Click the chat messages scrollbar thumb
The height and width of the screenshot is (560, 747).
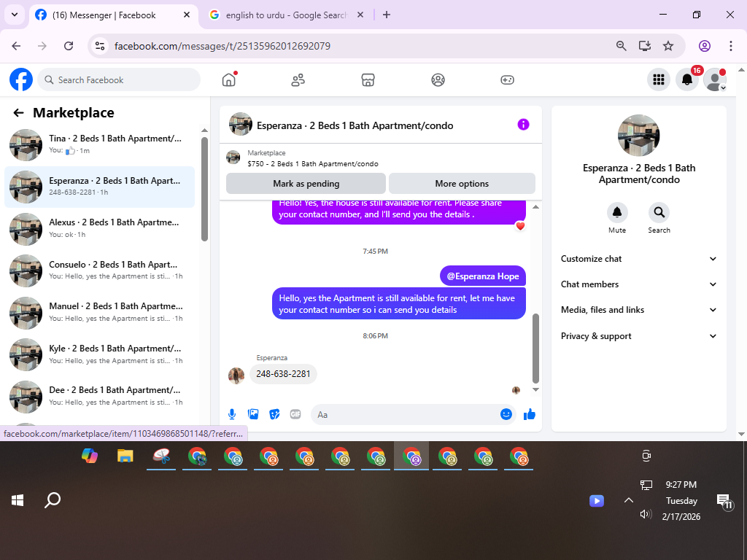pos(535,348)
